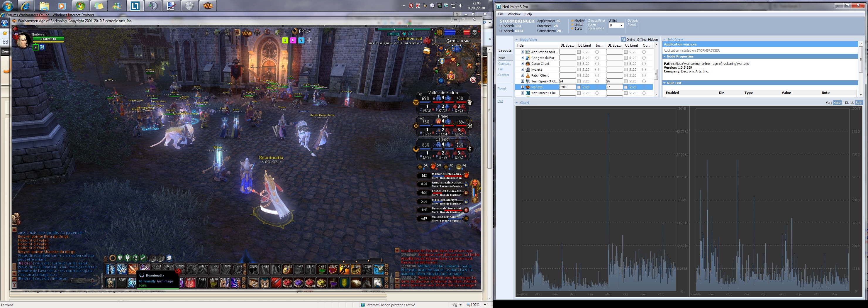Switch Node View filter to Online

631,39
